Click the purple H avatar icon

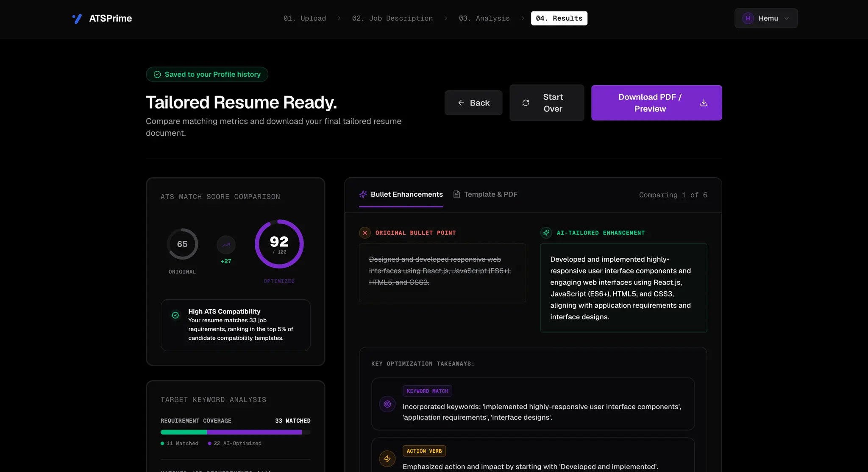[x=748, y=18]
